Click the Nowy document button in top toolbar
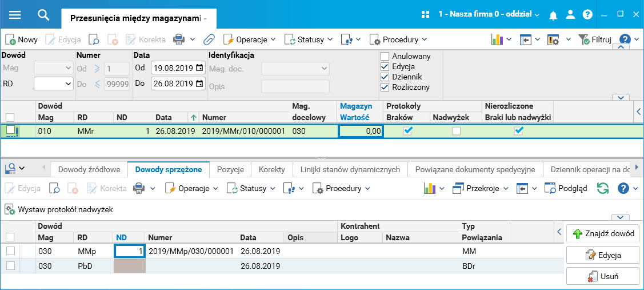 [21, 39]
